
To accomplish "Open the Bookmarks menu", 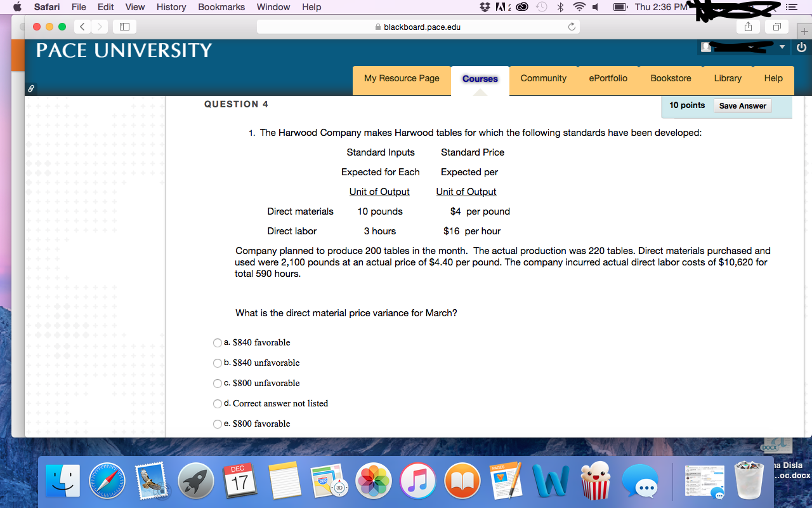I will (221, 7).
